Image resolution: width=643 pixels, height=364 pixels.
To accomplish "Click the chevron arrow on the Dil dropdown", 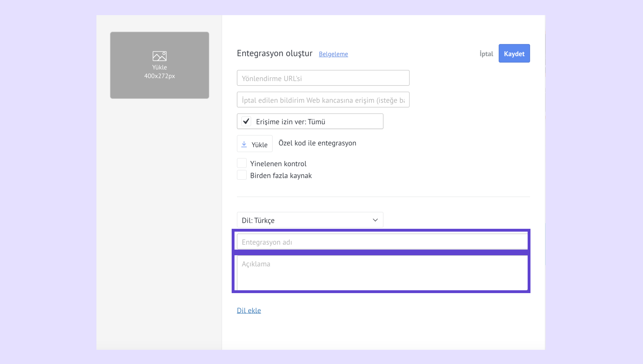I will click(x=375, y=220).
